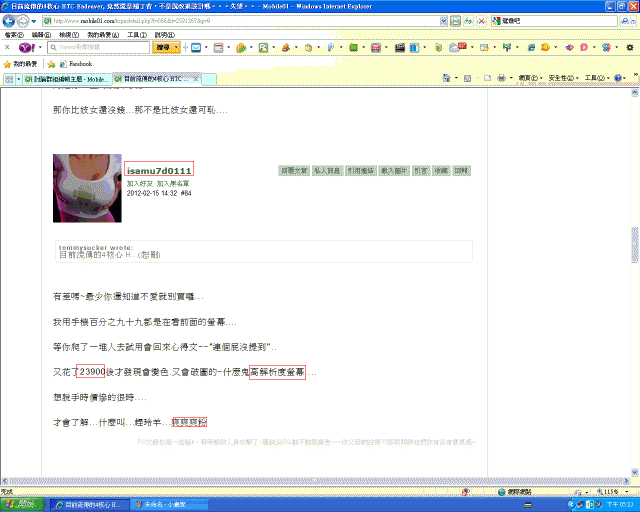The image size is (640, 512).
Task: Click the Windows 開始 Start button
Action: tap(22, 505)
